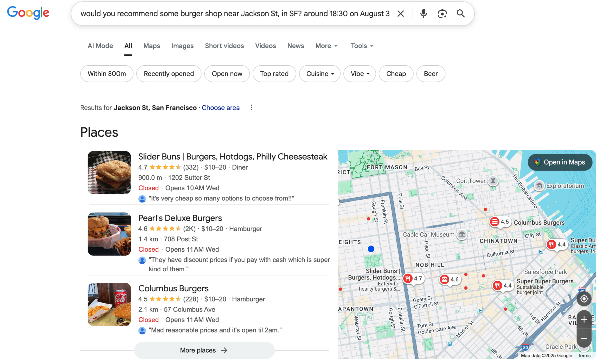This screenshot has width=616, height=364.
Task: Open Columbus Burgers listing title
Action: pyautogui.click(x=173, y=288)
